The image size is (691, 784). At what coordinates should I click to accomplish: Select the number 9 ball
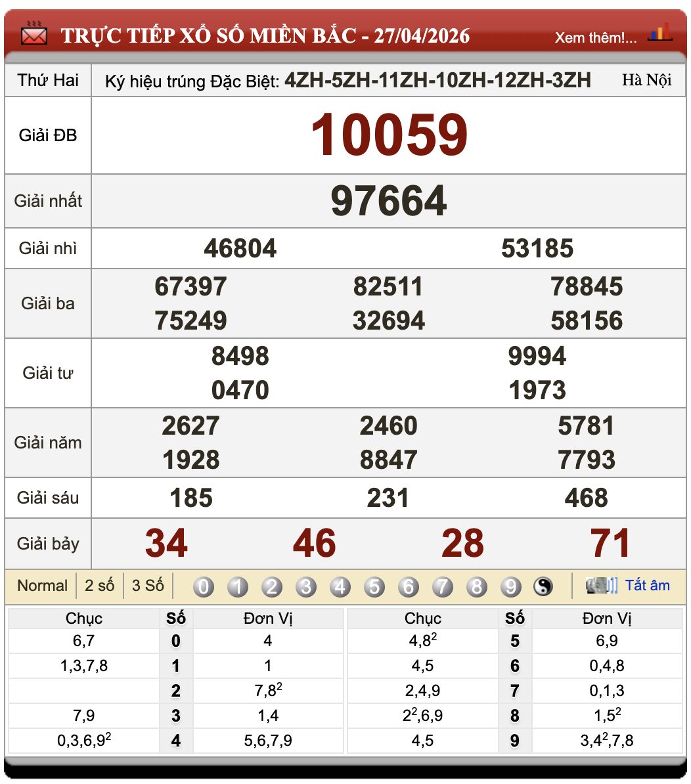tap(511, 586)
